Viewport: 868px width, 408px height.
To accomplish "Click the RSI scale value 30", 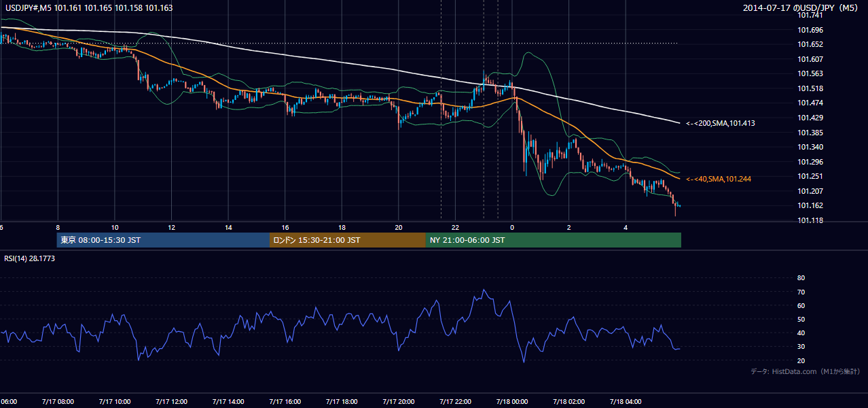I will point(801,346).
